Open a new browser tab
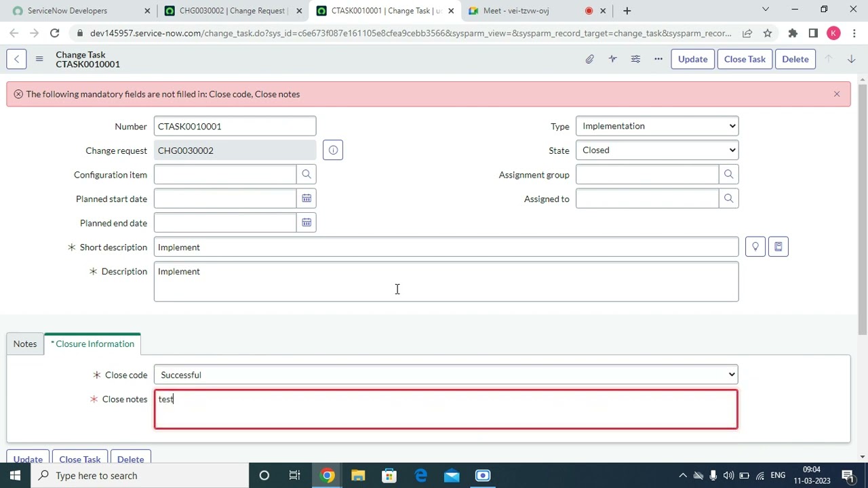868x488 pixels. coord(627,11)
